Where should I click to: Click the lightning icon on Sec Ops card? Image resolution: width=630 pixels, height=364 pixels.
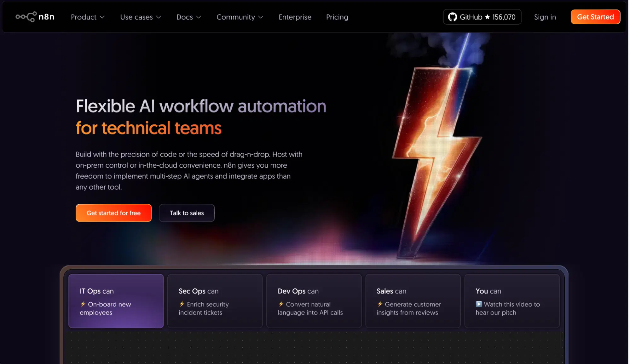pyautogui.click(x=182, y=304)
